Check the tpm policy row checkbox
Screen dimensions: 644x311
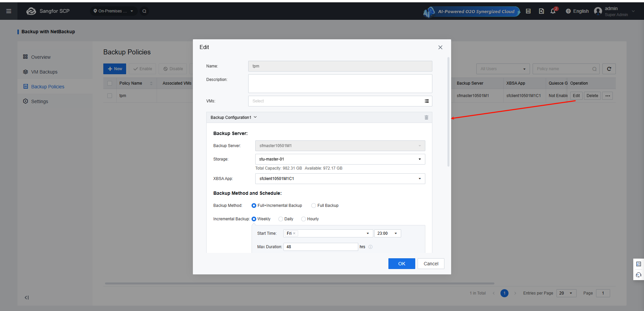(110, 96)
